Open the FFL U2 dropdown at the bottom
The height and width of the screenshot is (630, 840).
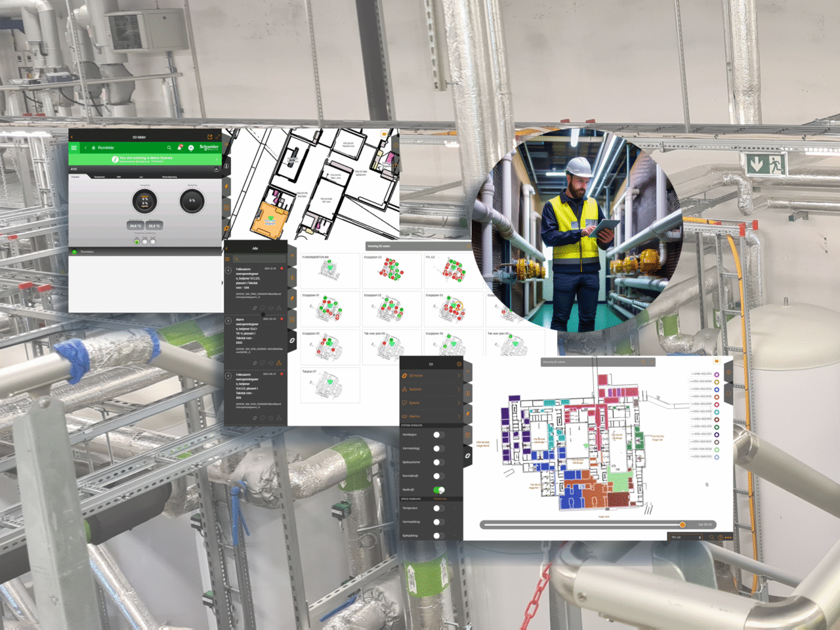tap(686, 537)
